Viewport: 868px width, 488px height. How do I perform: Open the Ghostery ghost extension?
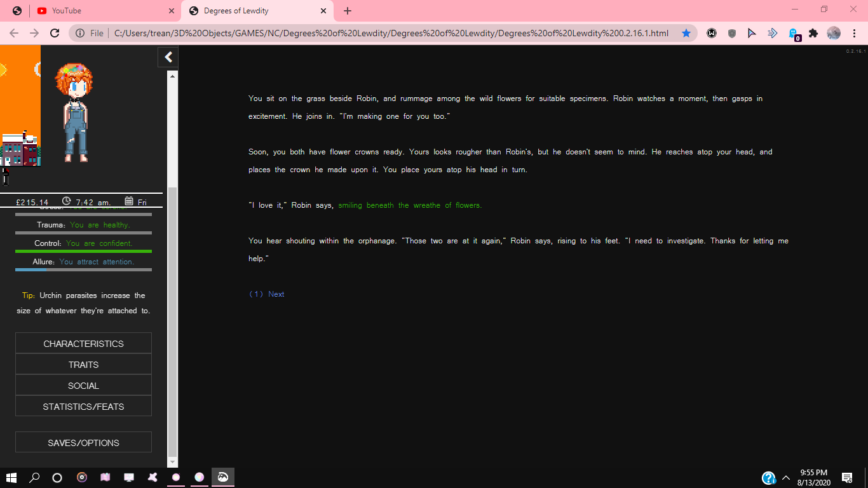click(x=793, y=33)
